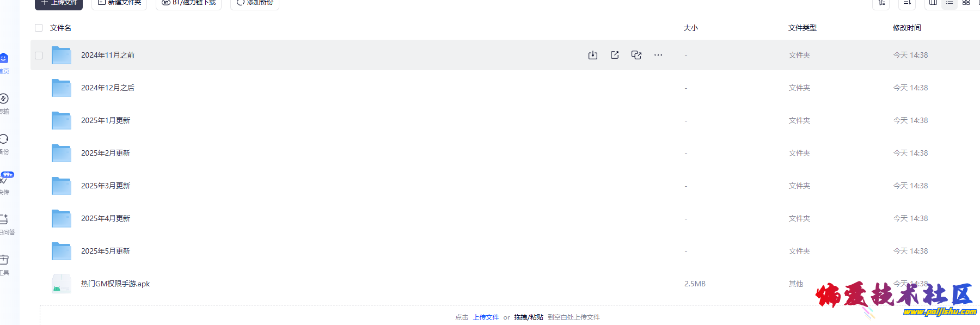Click 拖拽/粘贴 text in drop area
This screenshot has width=980, height=325.
[x=529, y=317]
